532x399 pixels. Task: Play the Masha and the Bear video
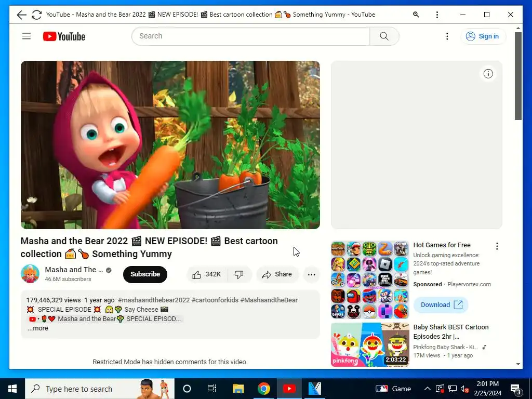170,145
